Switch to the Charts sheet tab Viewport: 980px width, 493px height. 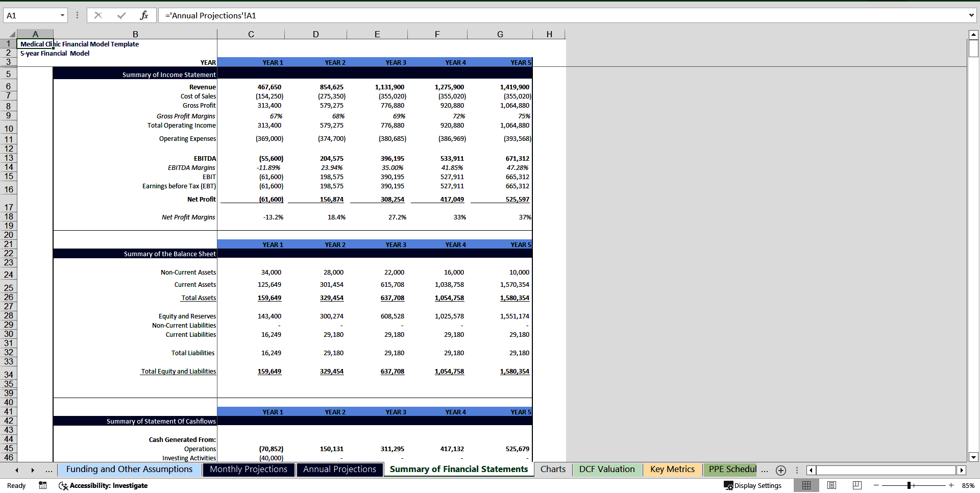tap(553, 470)
